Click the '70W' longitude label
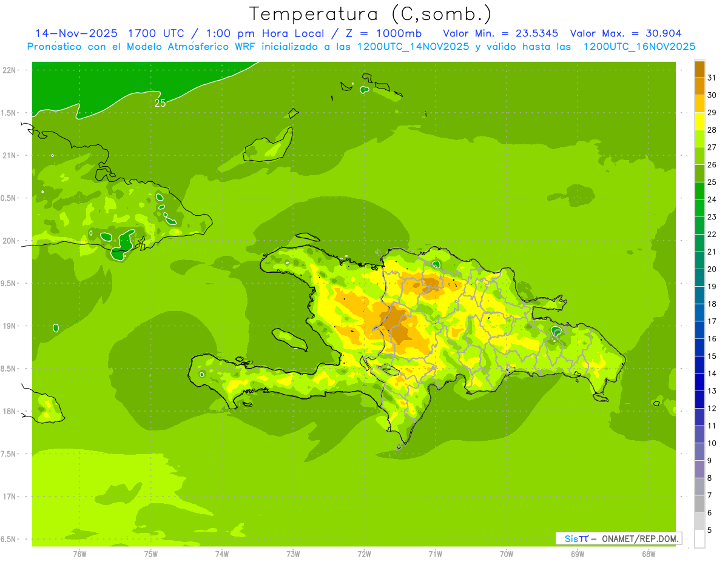728x562 pixels. (x=506, y=554)
